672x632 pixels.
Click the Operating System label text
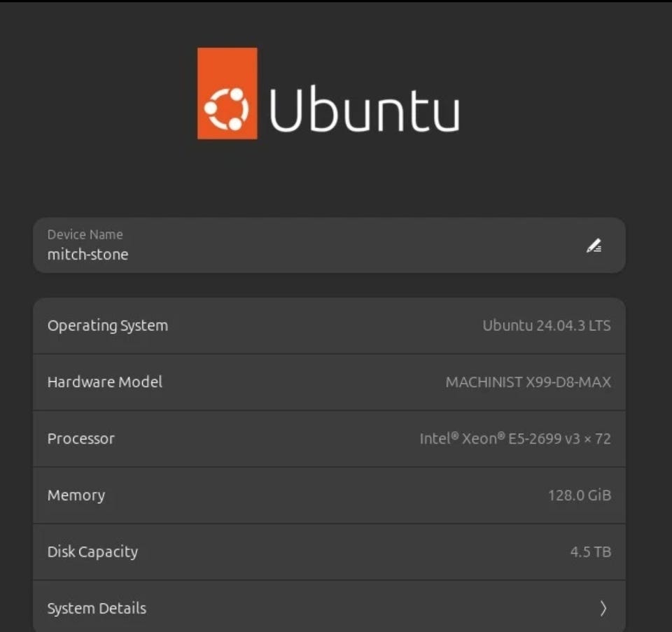pyautogui.click(x=108, y=325)
